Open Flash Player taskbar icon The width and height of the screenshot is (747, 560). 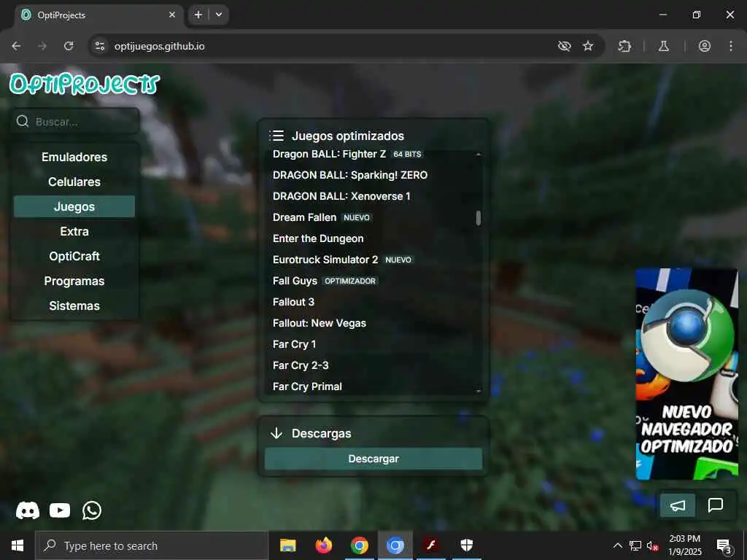click(x=430, y=545)
